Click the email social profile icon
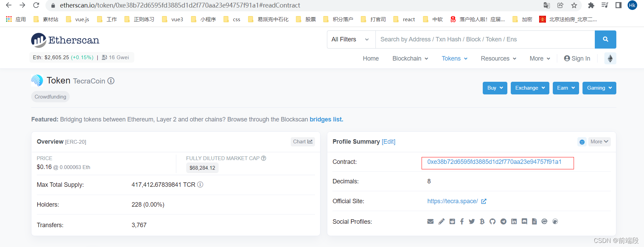This screenshot has height=247, width=644. [430, 221]
